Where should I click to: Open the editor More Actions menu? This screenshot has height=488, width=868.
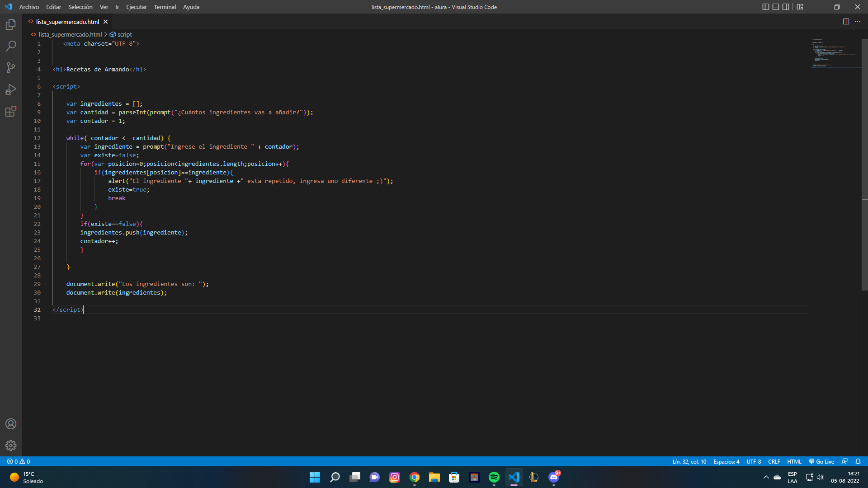pyautogui.click(x=858, y=22)
